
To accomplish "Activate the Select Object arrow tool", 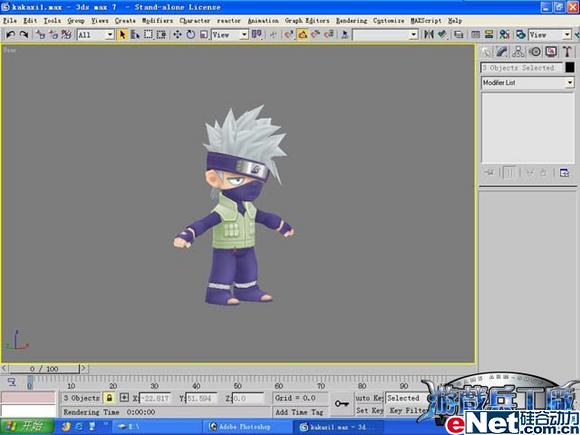I will point(122,35).
